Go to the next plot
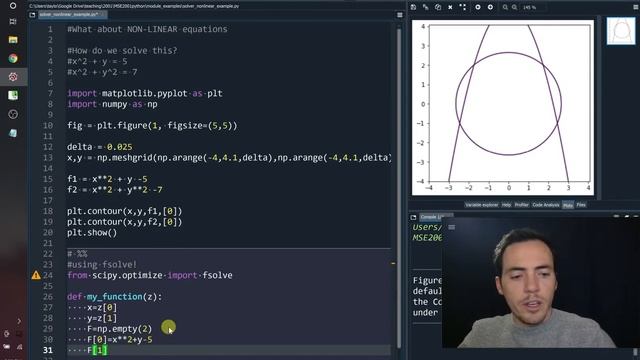 pyautogui.click(x=490, y=7)
